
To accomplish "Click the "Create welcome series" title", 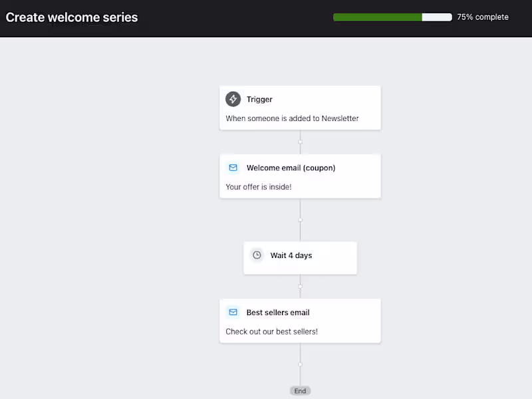I will tap(72, 18).
